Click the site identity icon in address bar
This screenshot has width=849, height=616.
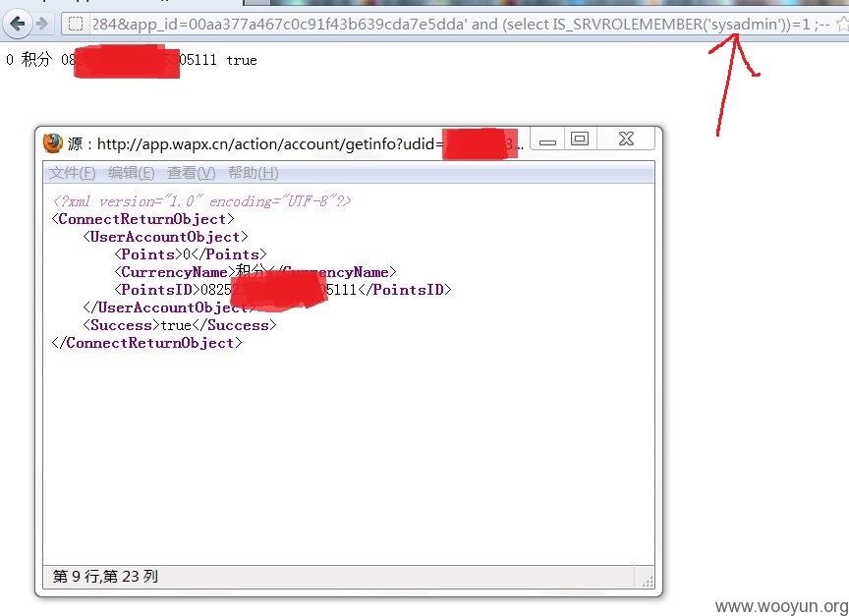[x=76, y=24]
